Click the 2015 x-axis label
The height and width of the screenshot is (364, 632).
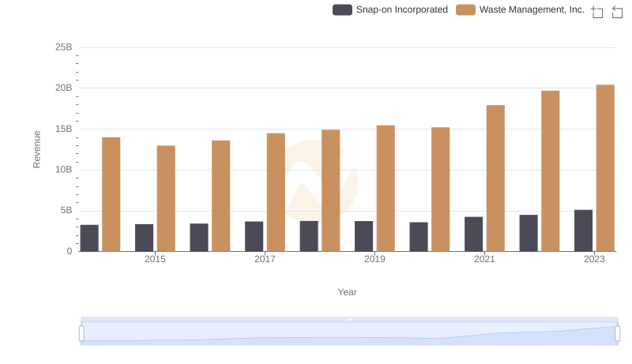pos(155,259)
